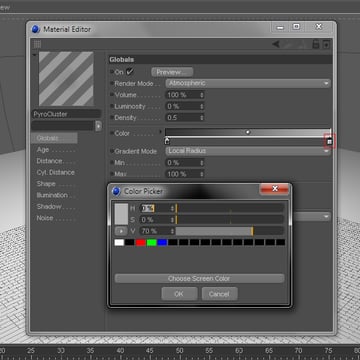
Task: Select the Globals channel tab
Action: [x=54, y=138]
